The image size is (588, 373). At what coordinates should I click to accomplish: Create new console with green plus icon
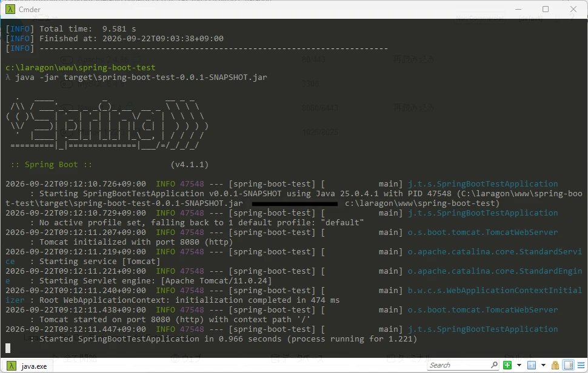pos(507,365)
